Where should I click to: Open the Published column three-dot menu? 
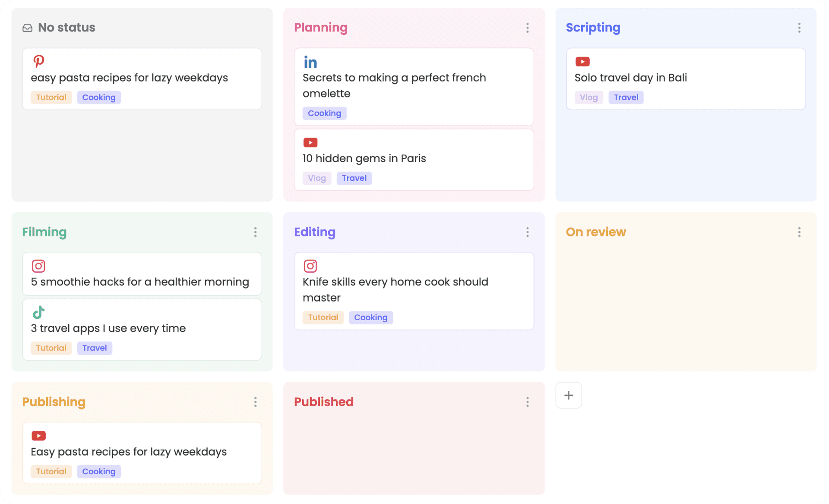pos(527,402)
